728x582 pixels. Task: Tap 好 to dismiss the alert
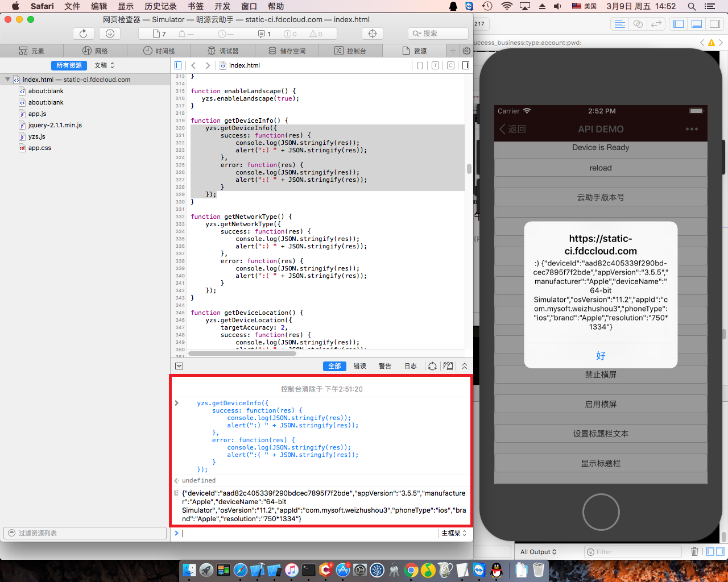tap(601, 356)
